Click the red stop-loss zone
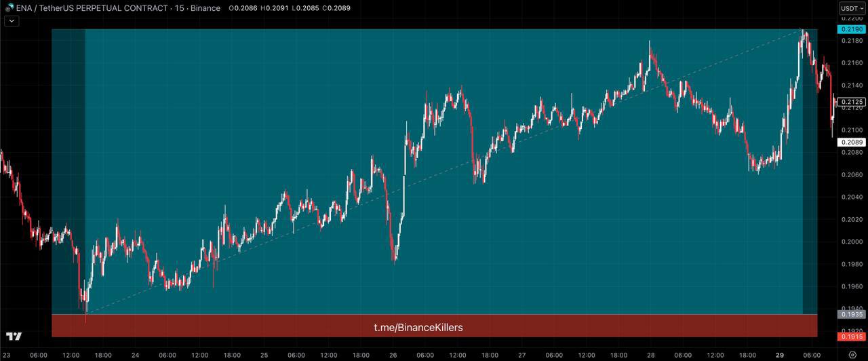The image size is (868, 361). pos(271,326)
